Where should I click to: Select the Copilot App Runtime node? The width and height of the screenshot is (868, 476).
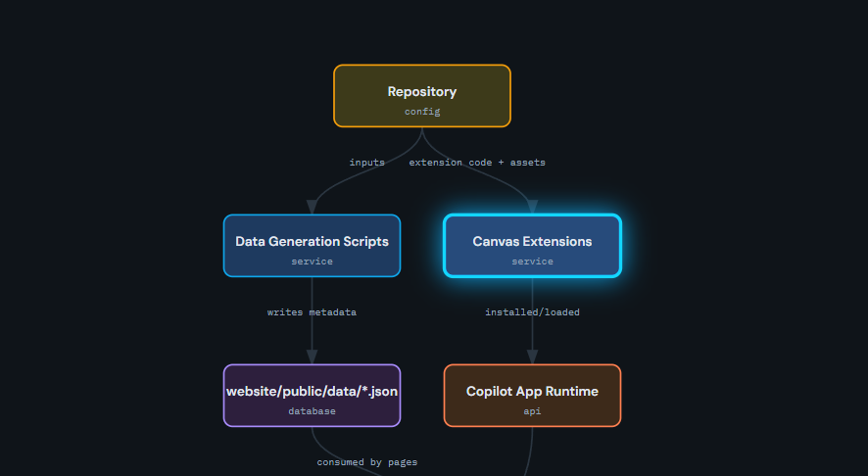point(532,396)
